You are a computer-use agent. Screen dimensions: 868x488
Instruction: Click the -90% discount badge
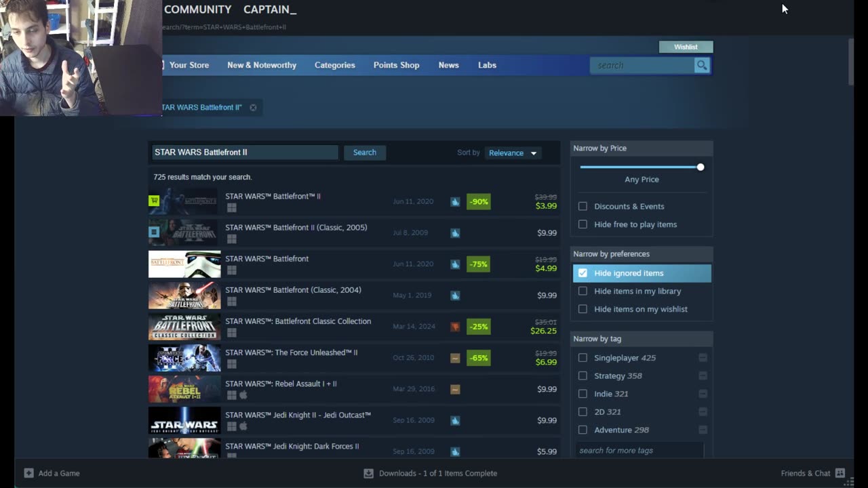point(479,201)
